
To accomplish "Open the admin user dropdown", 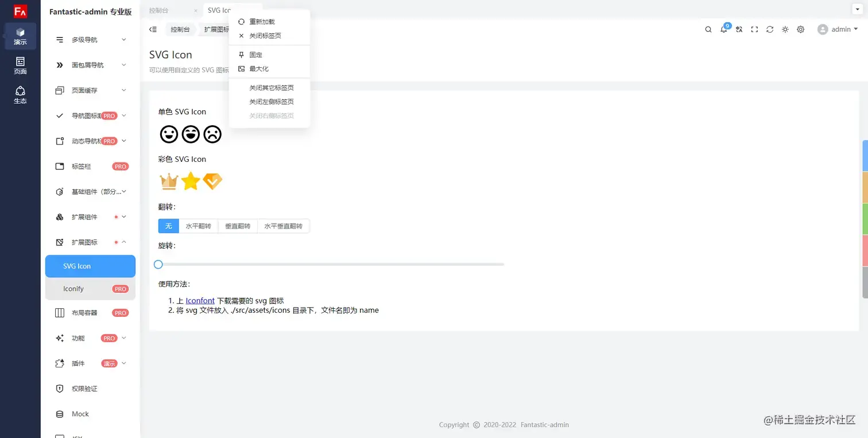I will click(838, 29).
